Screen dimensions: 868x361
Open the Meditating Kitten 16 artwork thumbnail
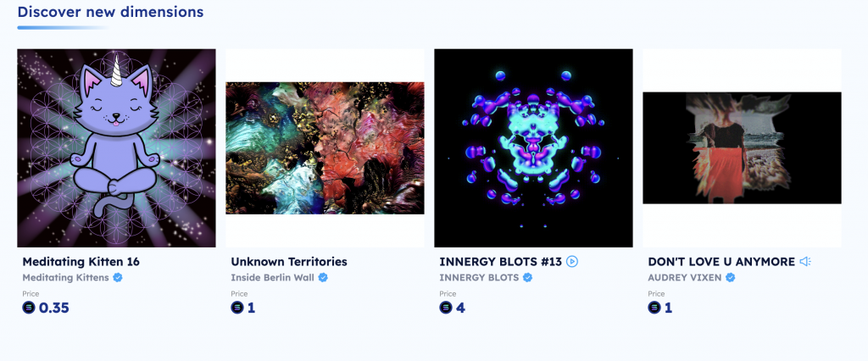coord(116,147)
